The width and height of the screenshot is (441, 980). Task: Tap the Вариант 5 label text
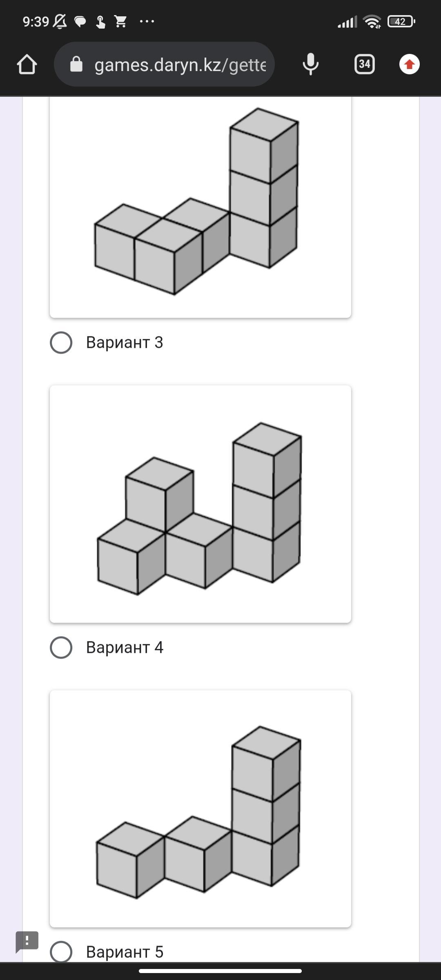(x=125, y=952)
